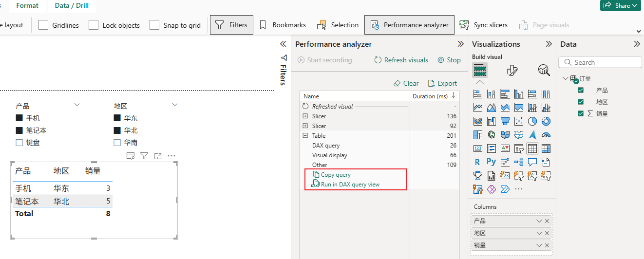The image size is (644, 259).
Task: Uncheck 键盘 in the 产品 slicer
Action: click(19, 143)
